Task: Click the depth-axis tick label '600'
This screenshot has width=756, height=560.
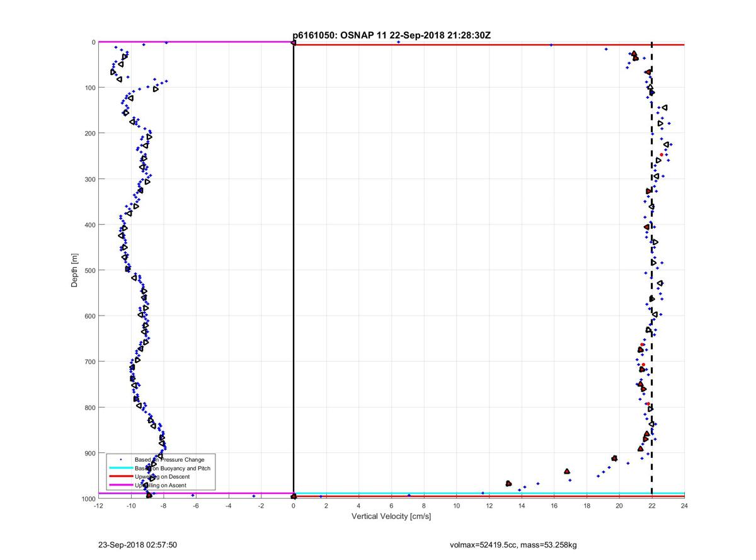Action: click(89, 316)
